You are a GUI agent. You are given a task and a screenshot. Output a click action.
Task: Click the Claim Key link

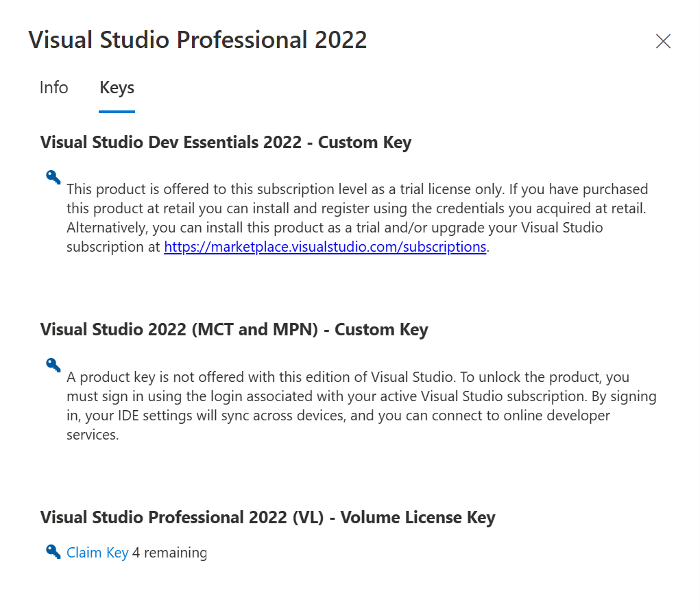click(x=97, y=553)
